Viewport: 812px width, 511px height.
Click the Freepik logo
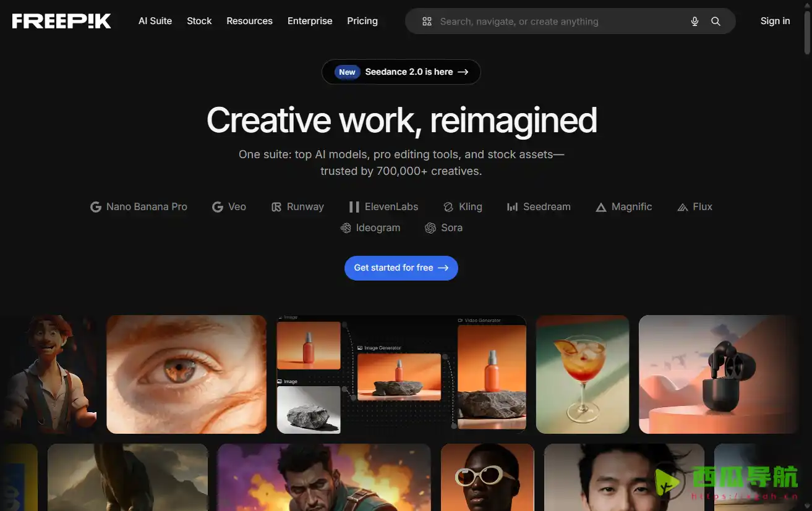[x=61, y=20]
